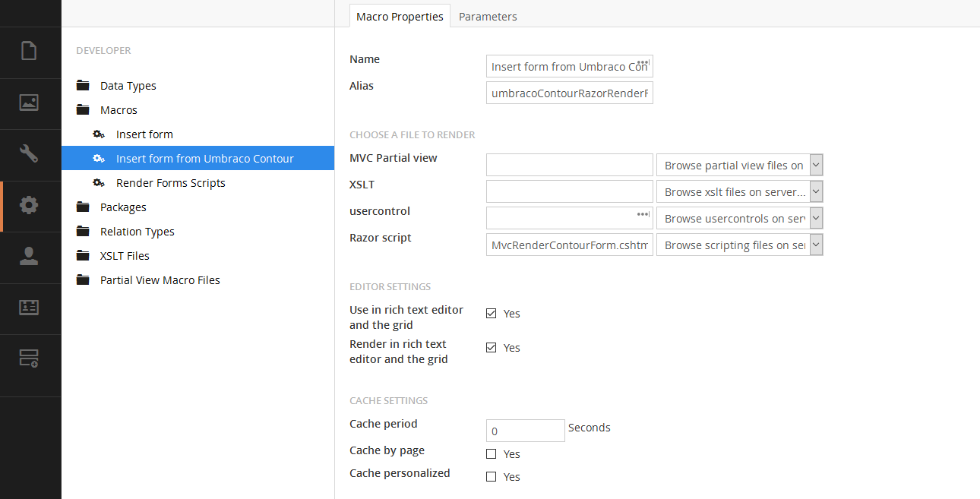Viewport: 980px width, 499px height.
Task: Focus the usercontrol text field
Action: pyautogui.click(x=570, y=218)
